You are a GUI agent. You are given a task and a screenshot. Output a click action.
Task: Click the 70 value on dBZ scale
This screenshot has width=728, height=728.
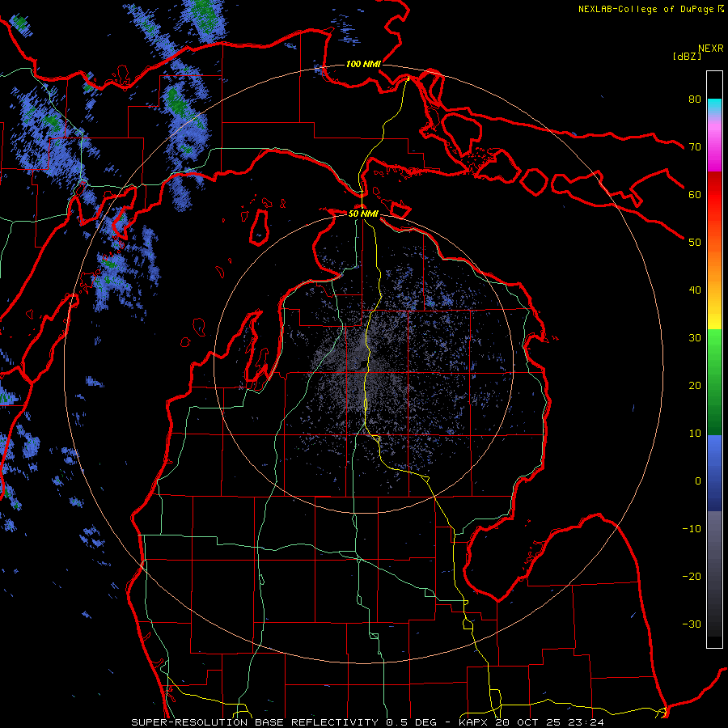[x=695, y=146]
